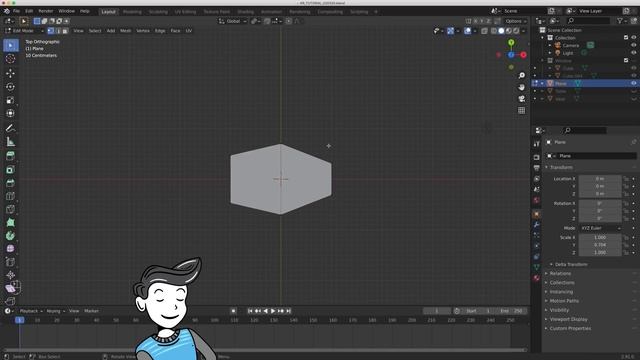Switch orthographic/perspective with grid icon
The image size is (640, 360).
[521, 110]
